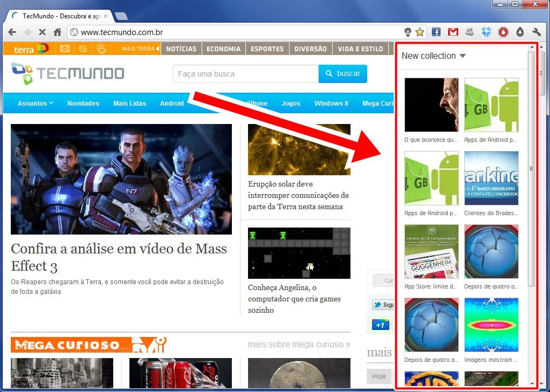
Task: Go to Mais Lidas in the nav bar
Action: pos(129,103)
